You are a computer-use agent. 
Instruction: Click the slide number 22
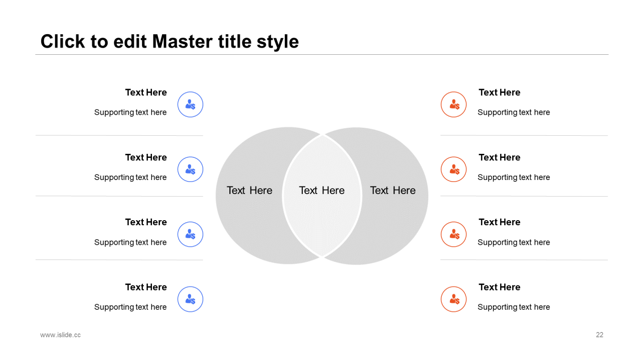tap(599, 335)
